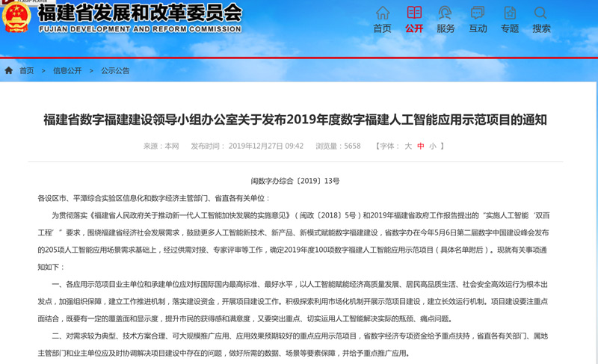The width and height of the screenshot is (598, 364).
Task: Click the small home icon in breadcrumb
Action: [9, 70]
